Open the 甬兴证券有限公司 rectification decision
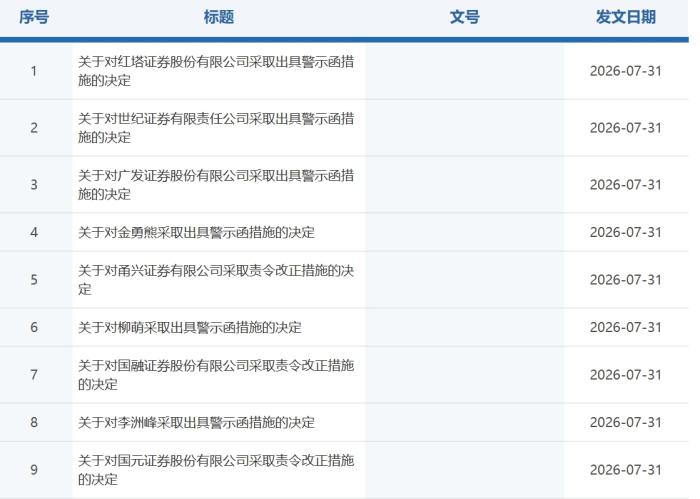 click(216, 280)
